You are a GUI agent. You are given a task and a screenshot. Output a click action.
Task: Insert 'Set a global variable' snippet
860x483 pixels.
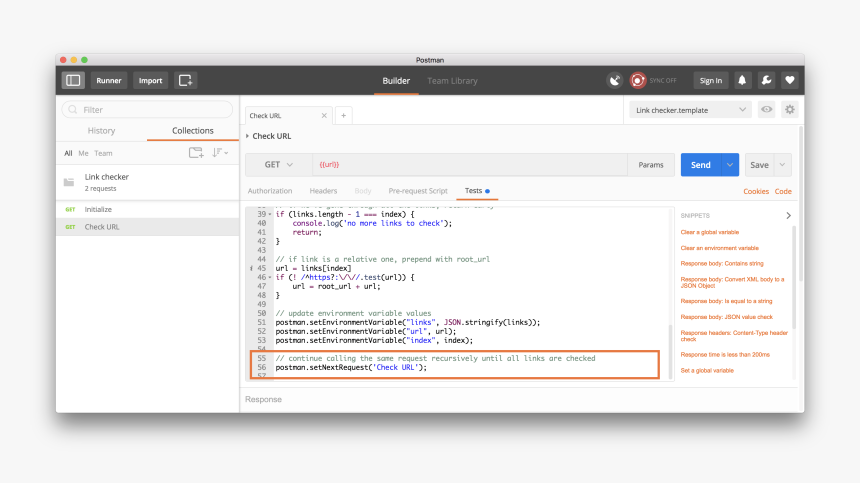click(x=707, y=371)
